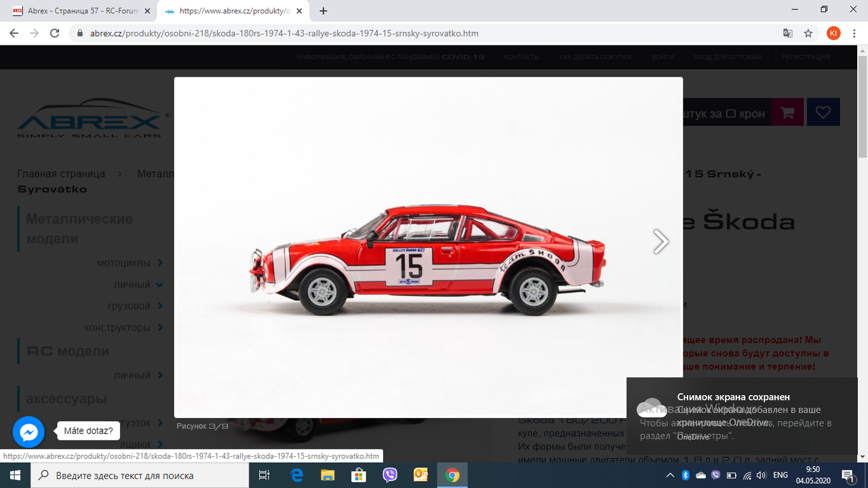Open notification center icon

[x=848, y=475]
